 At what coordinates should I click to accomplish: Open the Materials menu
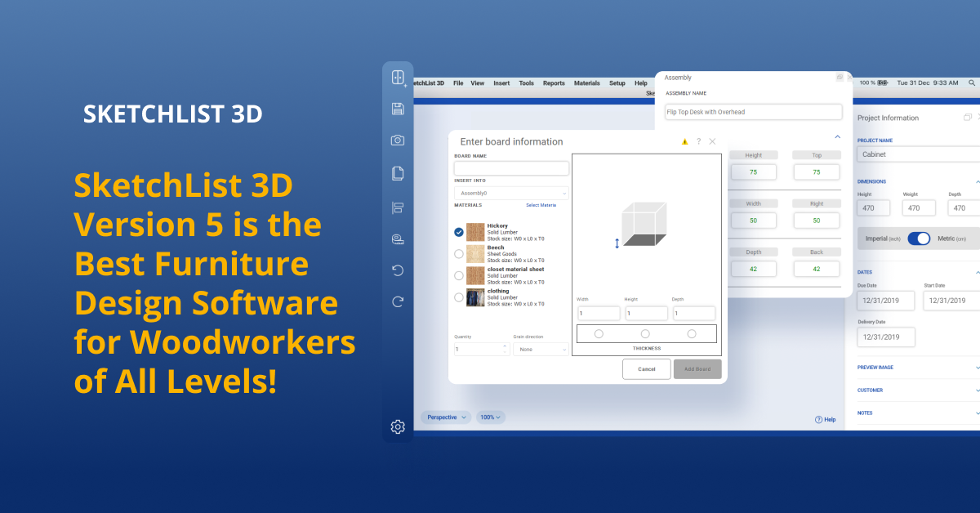[x=587, y=83]
